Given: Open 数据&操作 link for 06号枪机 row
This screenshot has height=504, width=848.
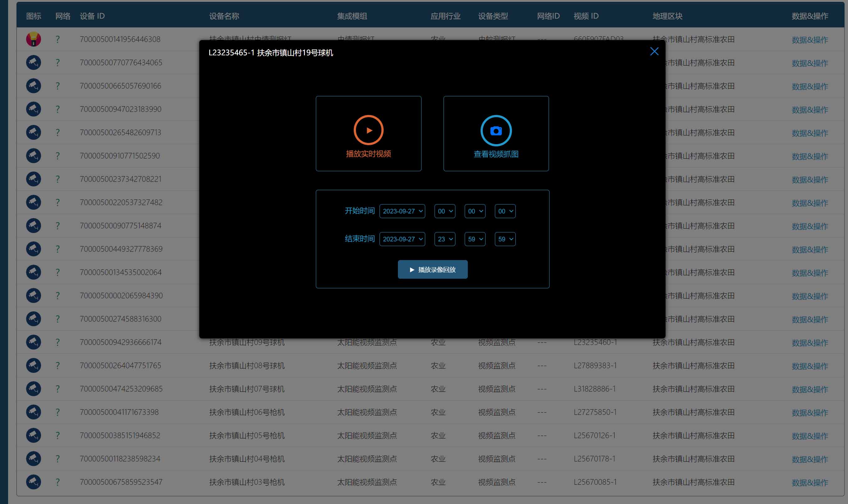Looking at the screenshot, I should [809, 413].
